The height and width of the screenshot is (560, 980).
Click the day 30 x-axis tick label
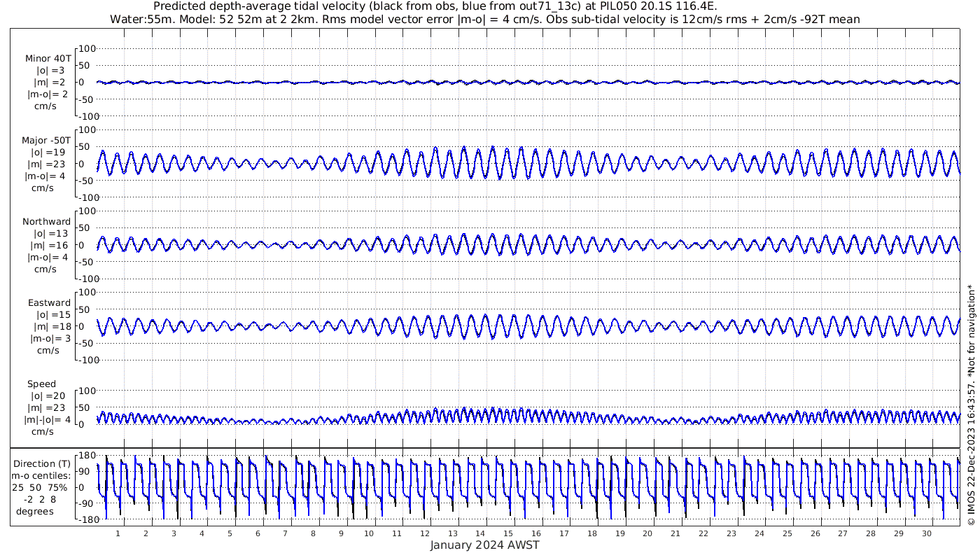pos(926,533)
